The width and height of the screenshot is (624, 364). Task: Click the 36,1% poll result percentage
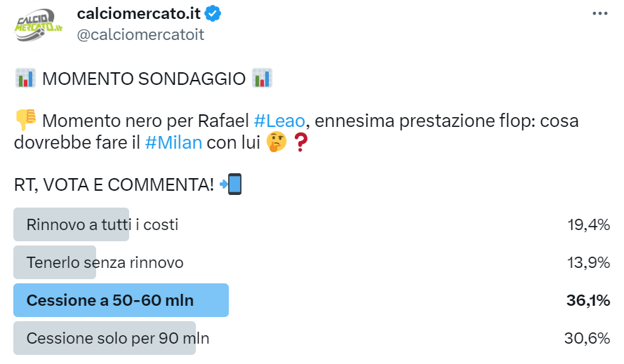coord(588,300)
